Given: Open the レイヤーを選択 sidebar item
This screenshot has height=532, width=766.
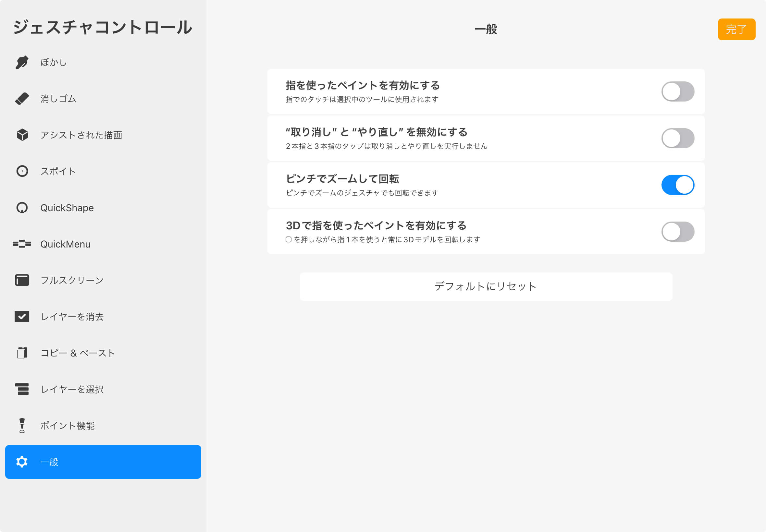Looking at the screenshot, I should (x=72, y=389).
